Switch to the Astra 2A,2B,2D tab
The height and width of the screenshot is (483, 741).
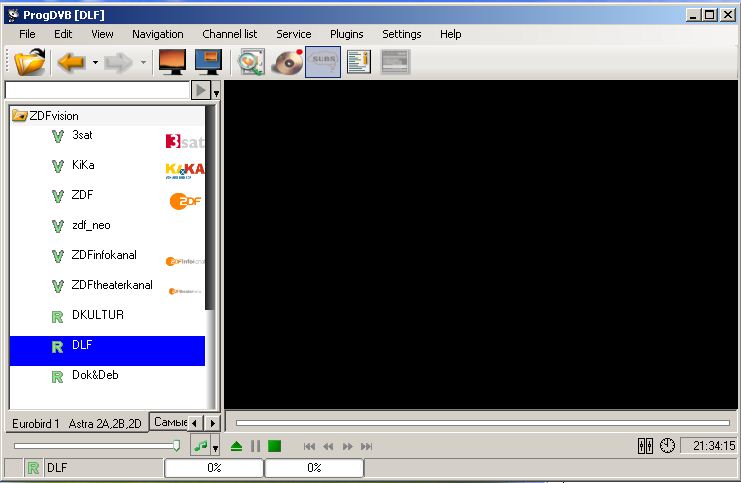click(106, 423)
